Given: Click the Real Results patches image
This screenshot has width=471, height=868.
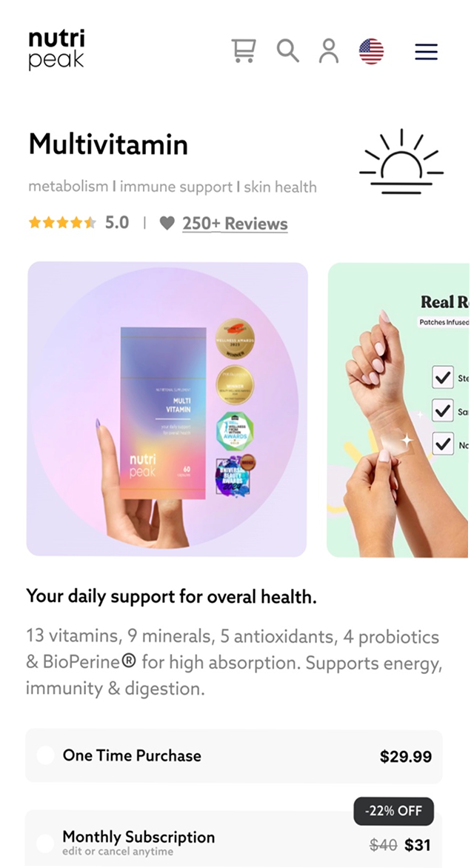Looking at the screenshot, I should tap(398, 410).
